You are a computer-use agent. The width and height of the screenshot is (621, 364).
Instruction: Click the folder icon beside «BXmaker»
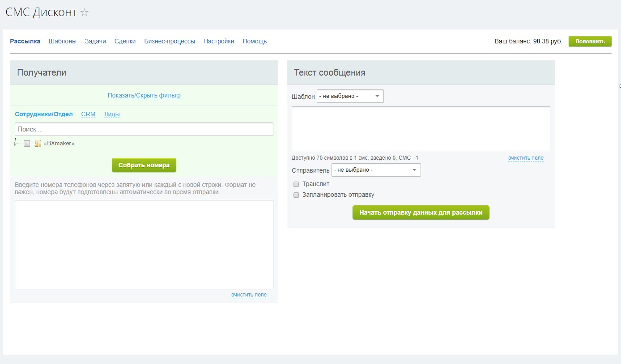38,144
